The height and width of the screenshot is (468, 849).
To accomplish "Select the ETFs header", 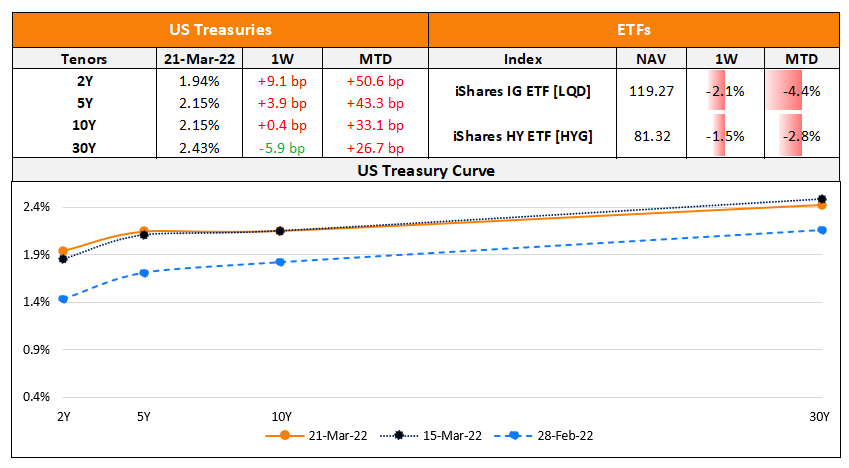I will click(636, 31).
